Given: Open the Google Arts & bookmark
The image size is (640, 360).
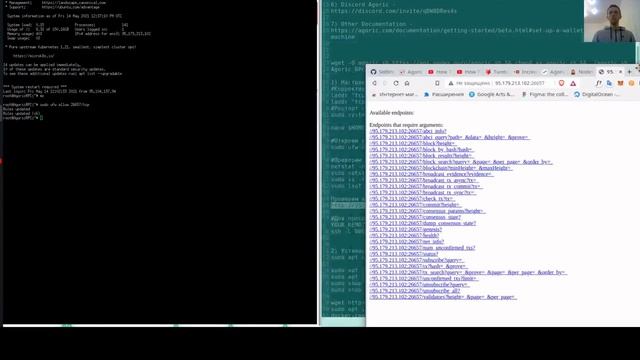Looking at the screenshot, I should click(x=491, y=94).
